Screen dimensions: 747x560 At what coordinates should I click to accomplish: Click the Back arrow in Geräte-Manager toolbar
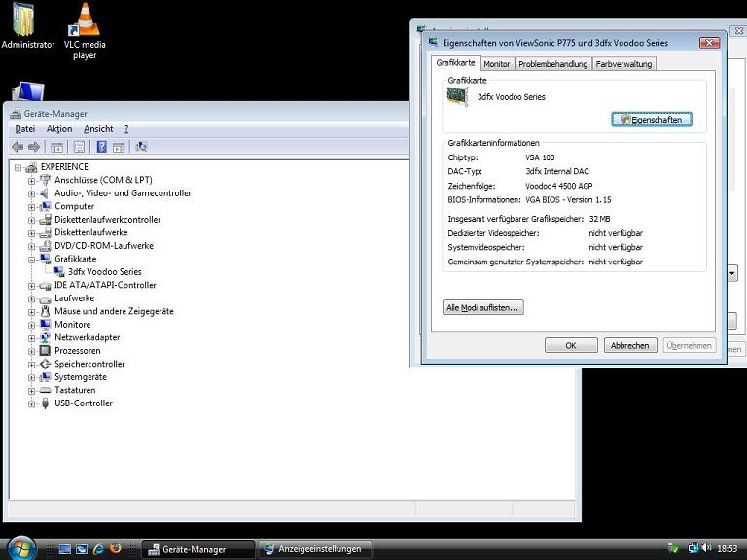click(x=18, y=147)
